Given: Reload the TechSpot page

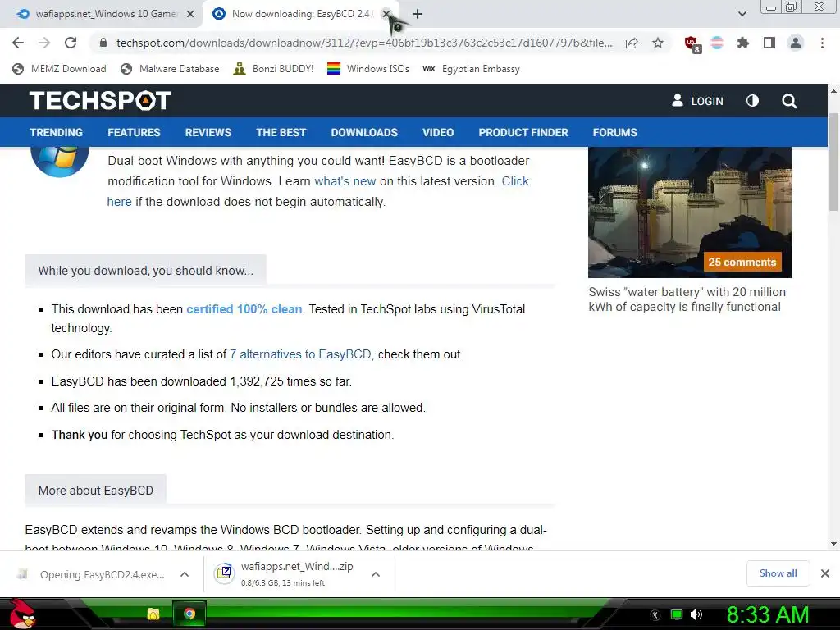Looking at the screenshot, I should tap(71, 43).
